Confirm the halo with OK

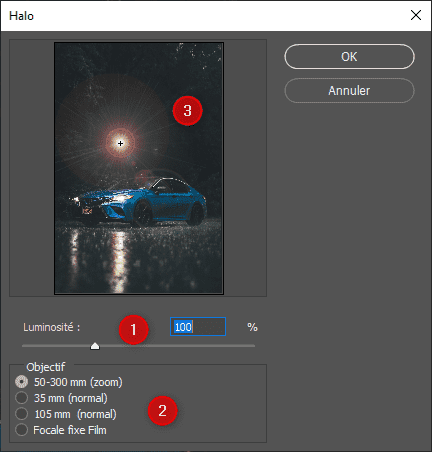(349, 57)
